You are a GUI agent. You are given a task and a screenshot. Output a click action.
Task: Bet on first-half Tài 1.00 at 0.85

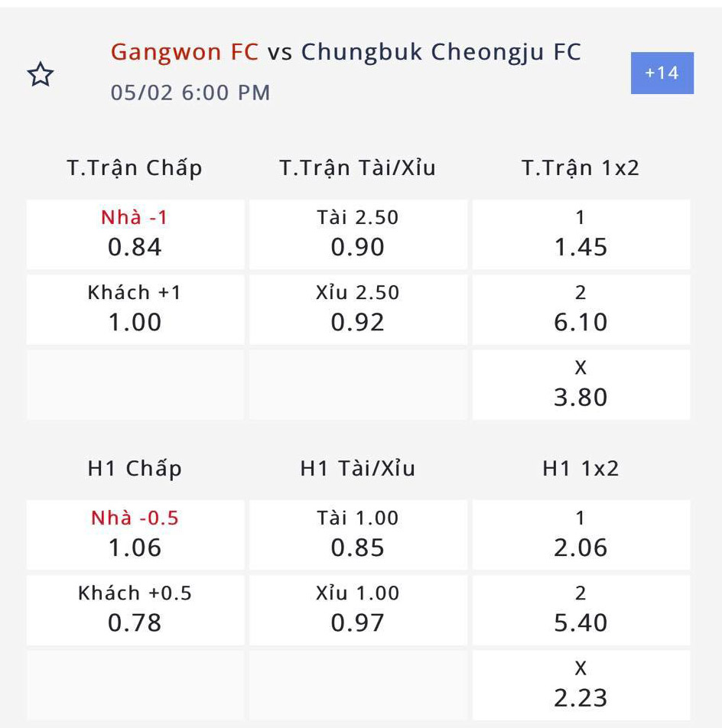click(358, 535)
